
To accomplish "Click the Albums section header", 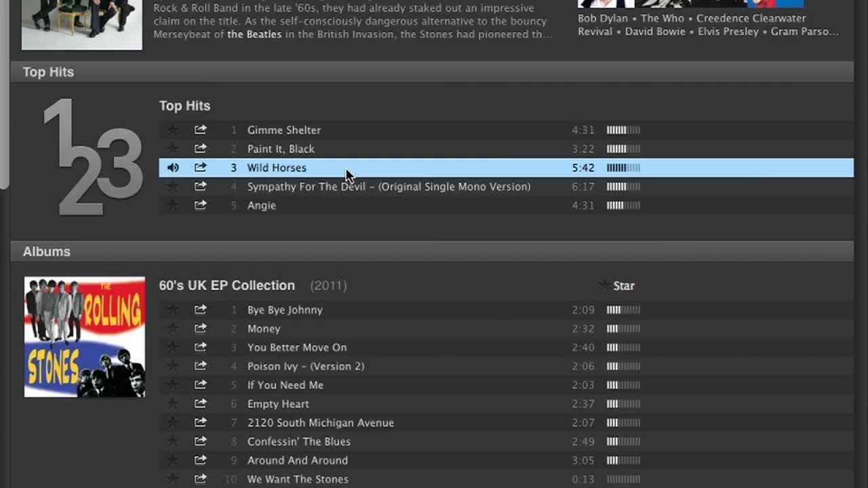I will coord(432,251).
